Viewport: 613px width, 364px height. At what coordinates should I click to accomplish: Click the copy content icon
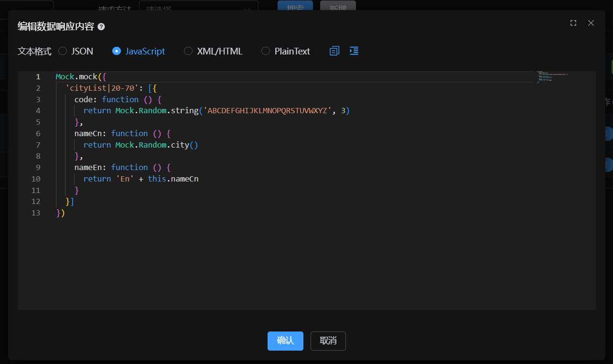(333, 51)
